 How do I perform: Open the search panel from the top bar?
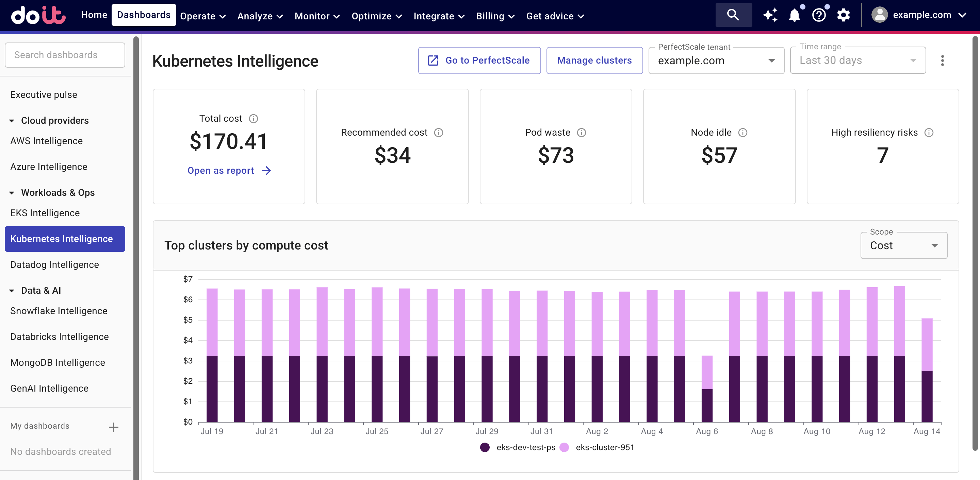733,15
